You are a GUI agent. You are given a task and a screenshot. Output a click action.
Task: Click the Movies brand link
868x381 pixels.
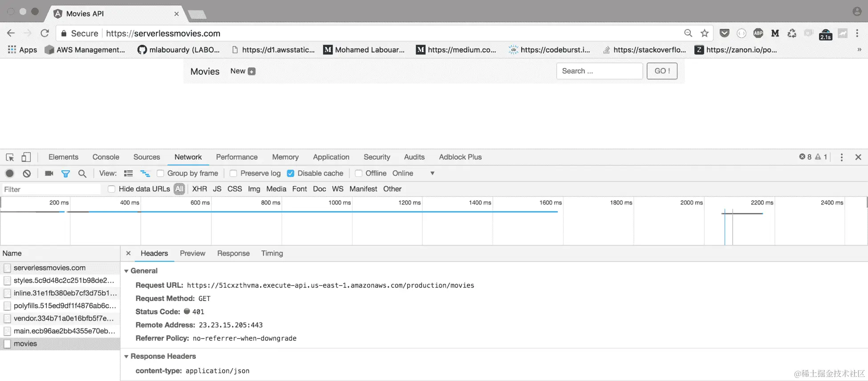[x=205, y=72]
